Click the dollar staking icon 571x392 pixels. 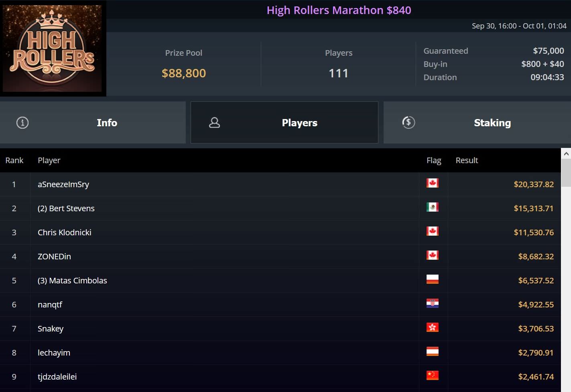[408, 122]
